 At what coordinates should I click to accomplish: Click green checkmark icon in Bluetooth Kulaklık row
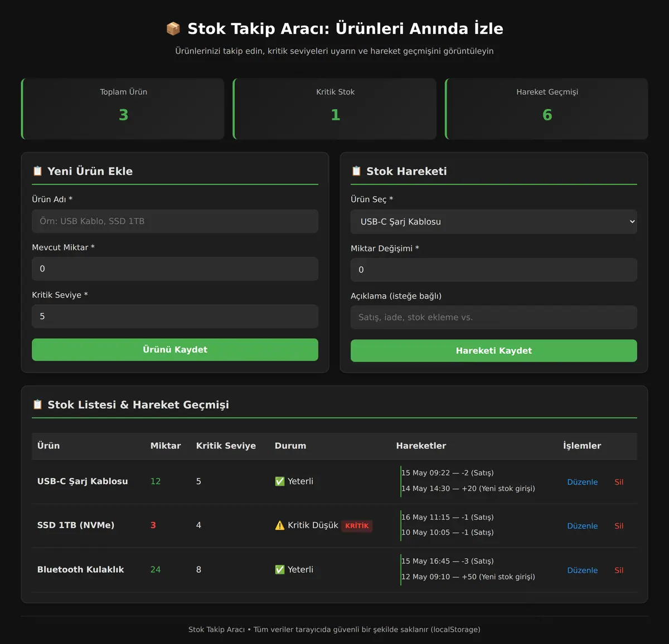click(280, 569)
